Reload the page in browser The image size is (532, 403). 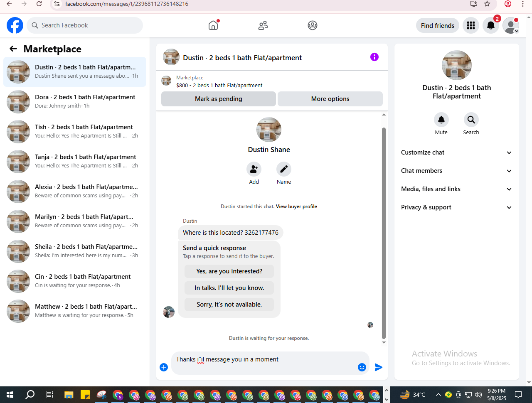coord(39,4)
